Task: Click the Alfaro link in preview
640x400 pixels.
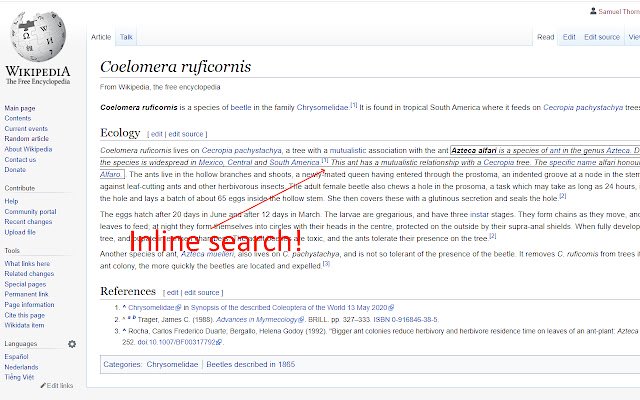Action: pyautogui.click(x=110, y=175)
